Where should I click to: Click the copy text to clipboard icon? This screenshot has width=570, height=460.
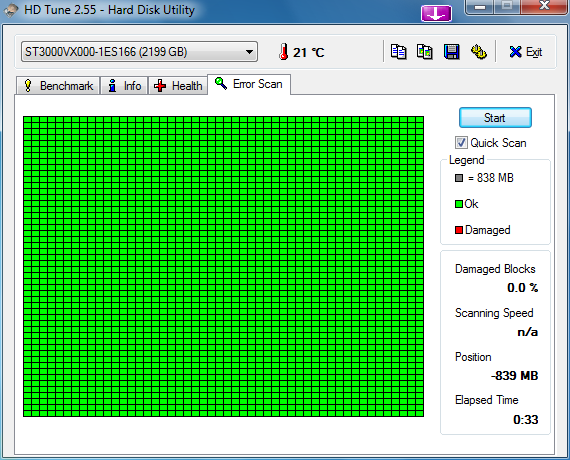pyautogui.click(x=398, y=52)
